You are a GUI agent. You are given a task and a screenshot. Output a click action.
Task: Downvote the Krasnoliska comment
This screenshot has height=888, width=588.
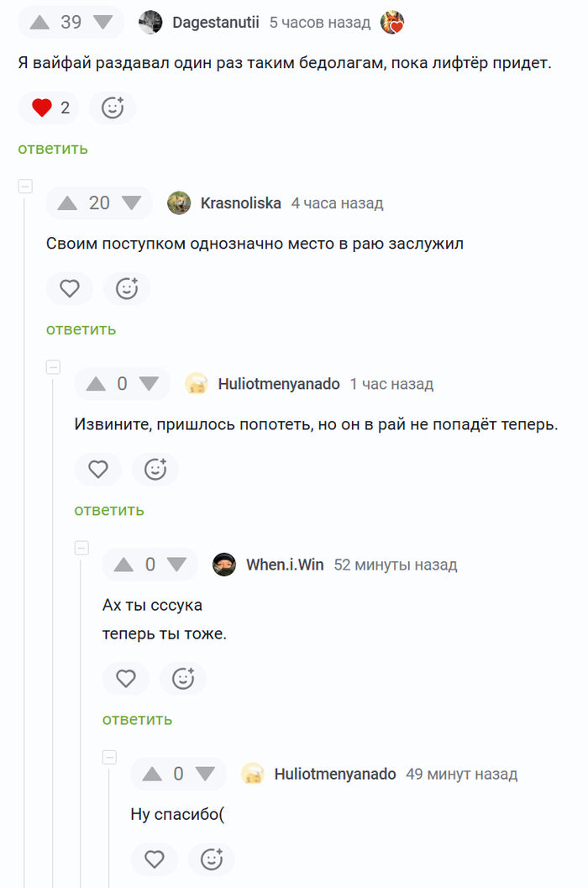tap(131, 203)
